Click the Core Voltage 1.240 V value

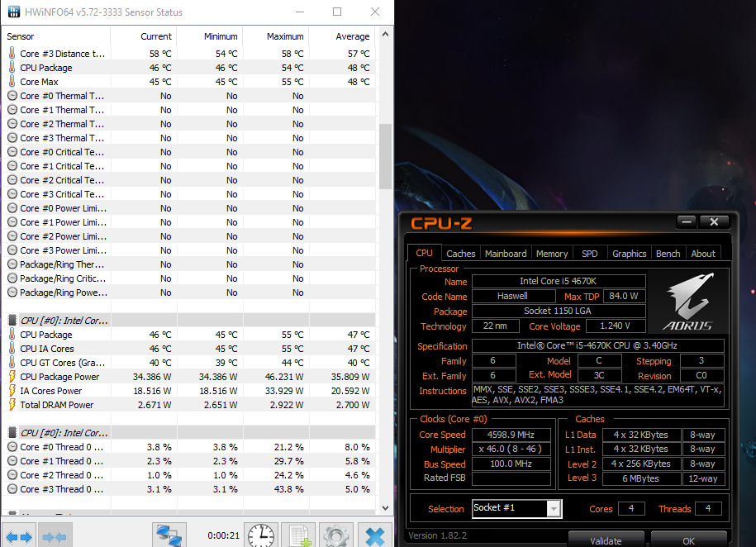coord(616,326)
